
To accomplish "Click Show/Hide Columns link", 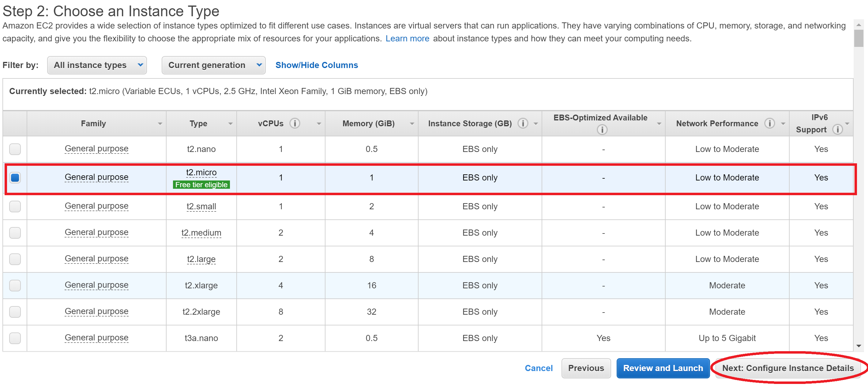I will coord(316,65).
